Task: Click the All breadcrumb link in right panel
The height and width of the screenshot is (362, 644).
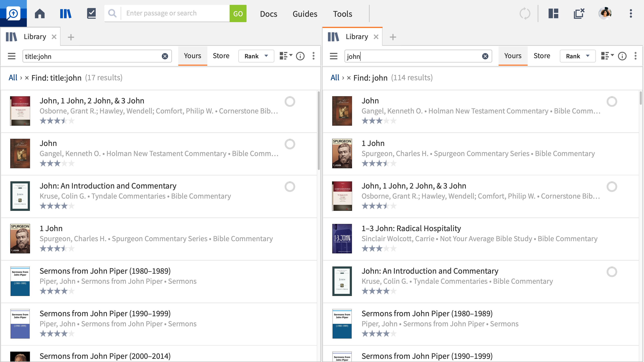Action: 335,78
